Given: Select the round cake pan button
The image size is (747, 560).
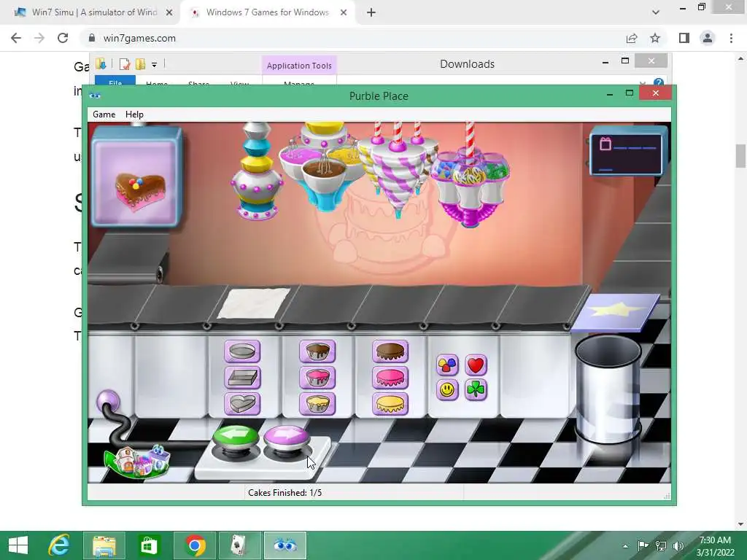Looking at the screenshot, I should (242, 351).
